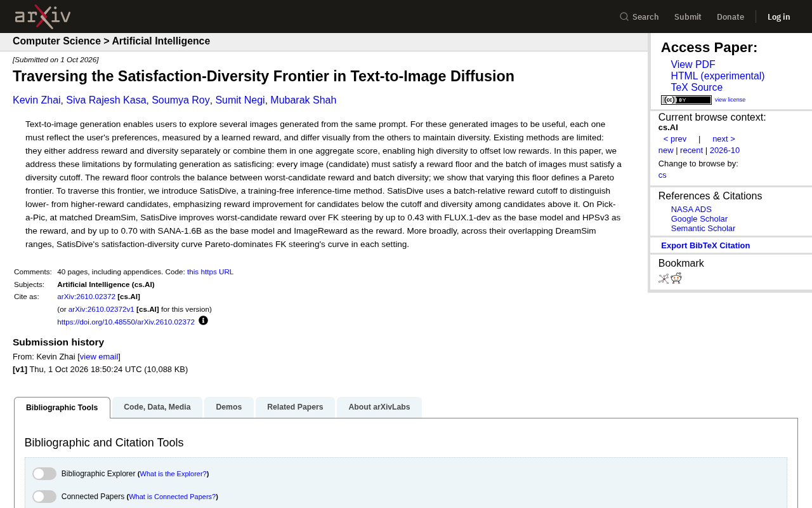The width and height of the screenshot is (812, 508).
Task: Click the DOI info circle icon
Action: point(203,321)
